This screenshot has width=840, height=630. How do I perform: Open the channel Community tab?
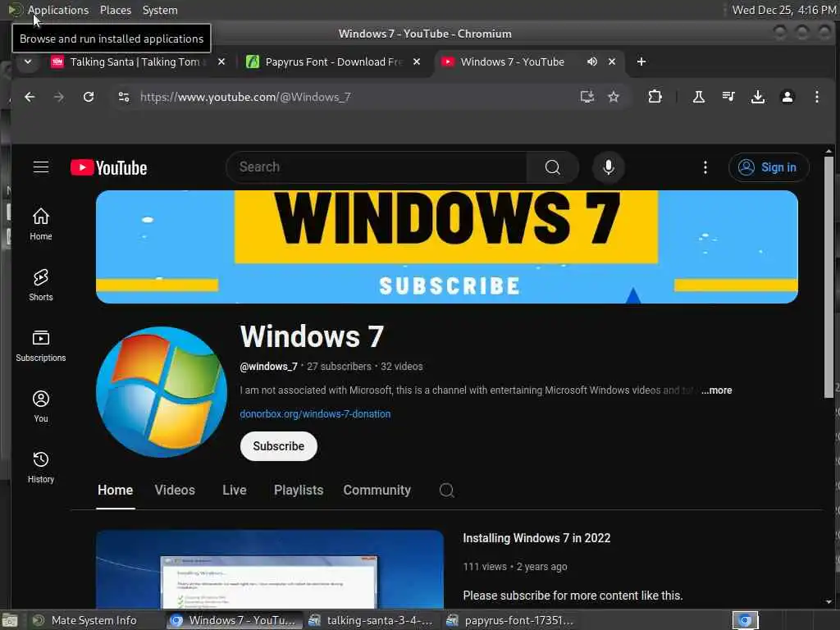tap(377, 491)
